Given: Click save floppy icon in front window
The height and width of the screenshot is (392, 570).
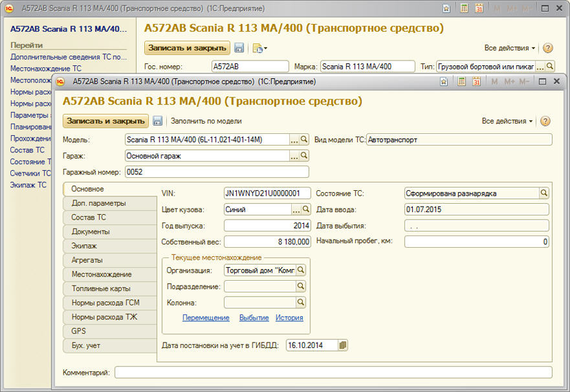Looking at the screenshot, I should point(157,121).
